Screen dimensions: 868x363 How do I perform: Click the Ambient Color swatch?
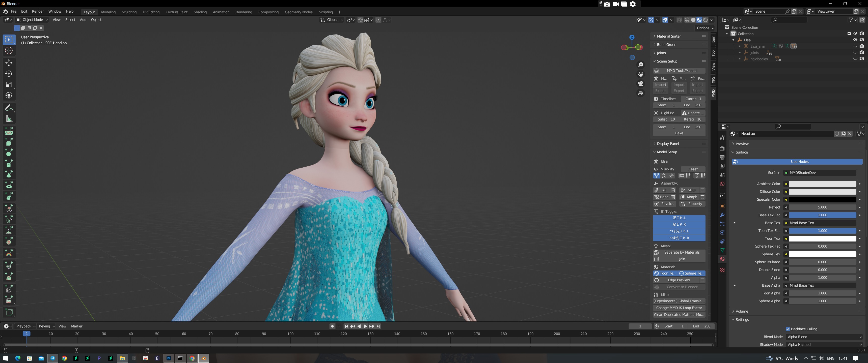point(822,184)
